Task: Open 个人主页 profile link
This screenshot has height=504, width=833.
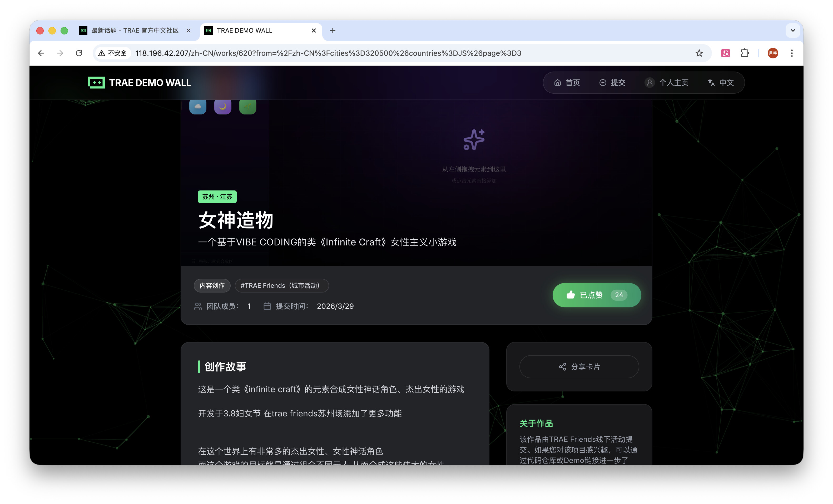Action: pyautogui.click(x=666, y=82)
